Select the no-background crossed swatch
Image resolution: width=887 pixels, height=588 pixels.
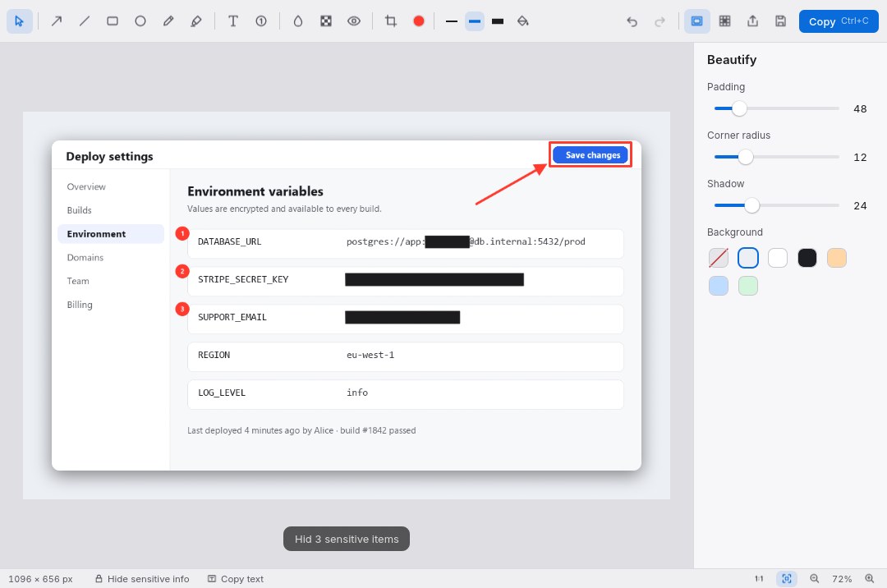719,258
